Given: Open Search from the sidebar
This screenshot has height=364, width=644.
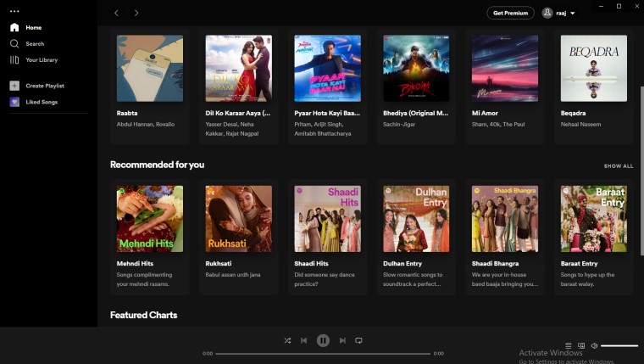Looking at the screenshot, I should tap(27, 43).
